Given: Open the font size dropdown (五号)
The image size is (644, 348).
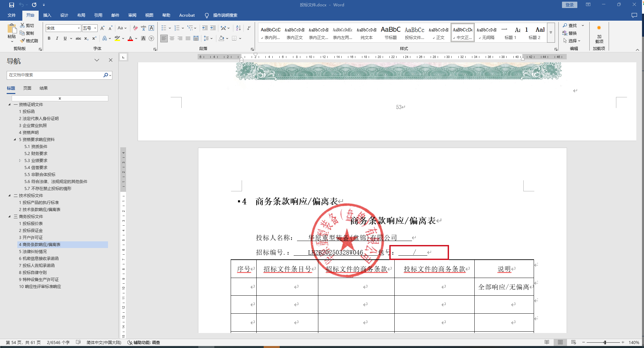Looking at the screenshot, I should (95, 28).
